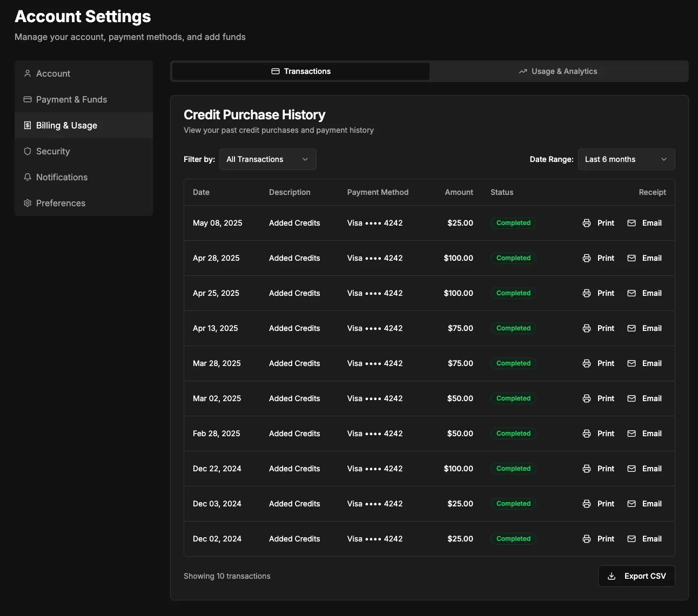Click printer icon for Dec 22, 2024 row
The width and height of the screenshot is (698, 616).
click(587, 469)
